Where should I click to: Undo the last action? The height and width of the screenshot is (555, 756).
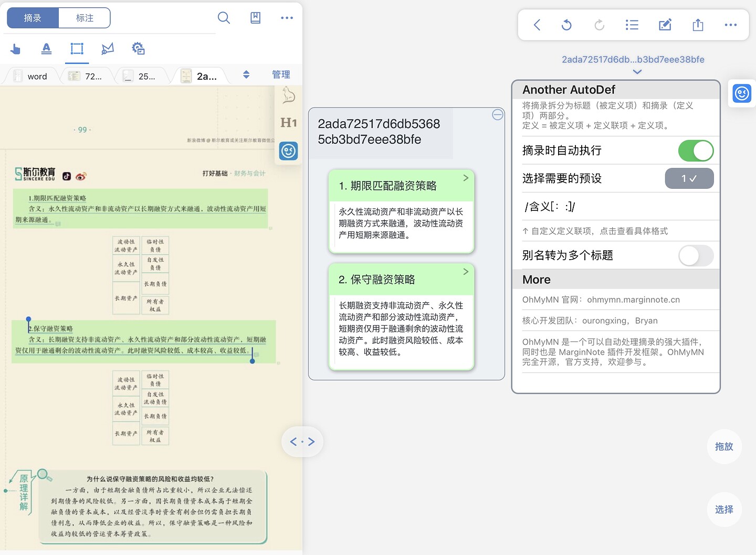click(x=566, y=25)
